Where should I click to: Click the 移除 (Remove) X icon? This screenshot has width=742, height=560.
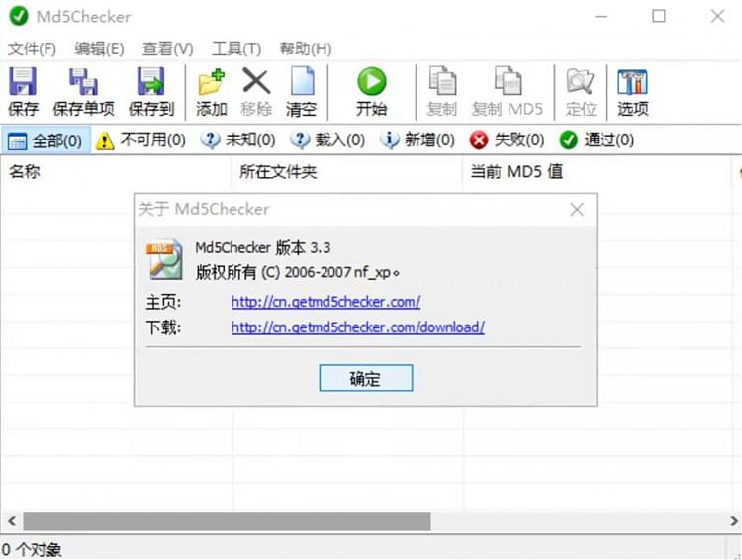pos(256,81)
